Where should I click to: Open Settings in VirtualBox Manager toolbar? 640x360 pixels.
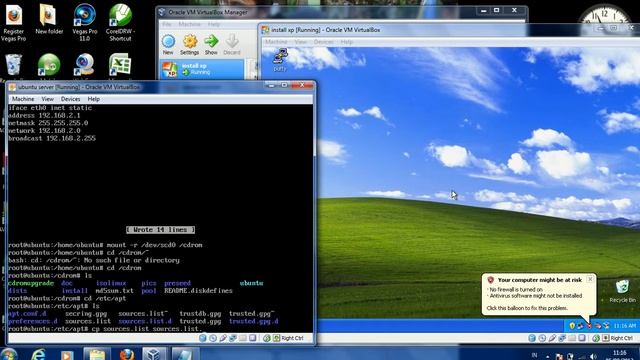click(x=189, y=45)
